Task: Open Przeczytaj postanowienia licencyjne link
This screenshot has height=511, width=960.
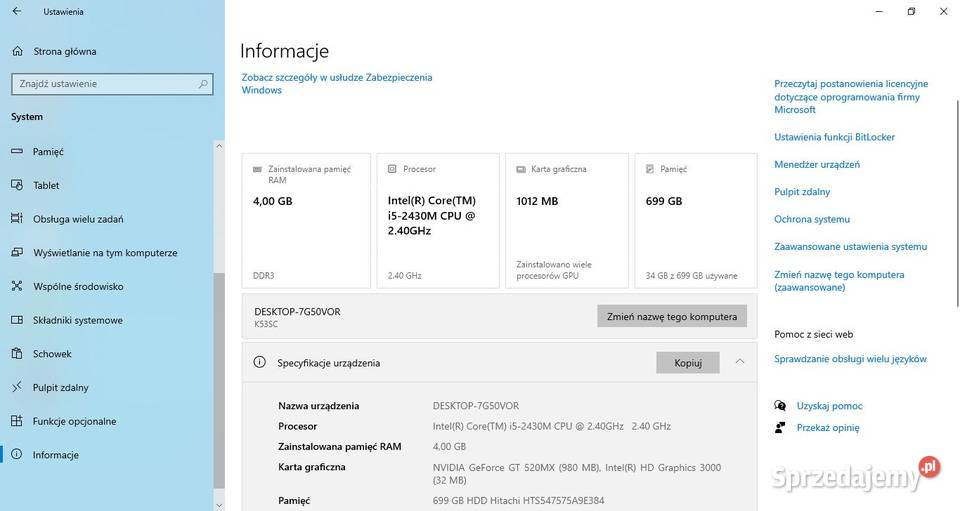Action: point(851,97)
